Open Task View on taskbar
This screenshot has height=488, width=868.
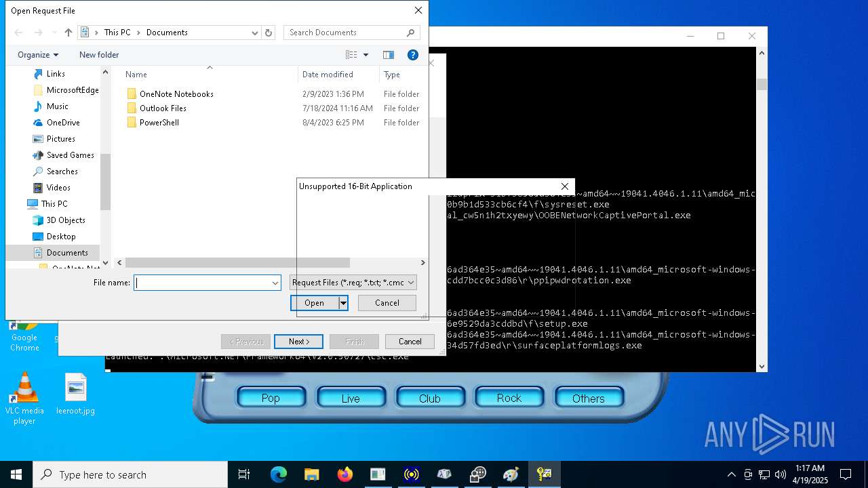[244, 474]
